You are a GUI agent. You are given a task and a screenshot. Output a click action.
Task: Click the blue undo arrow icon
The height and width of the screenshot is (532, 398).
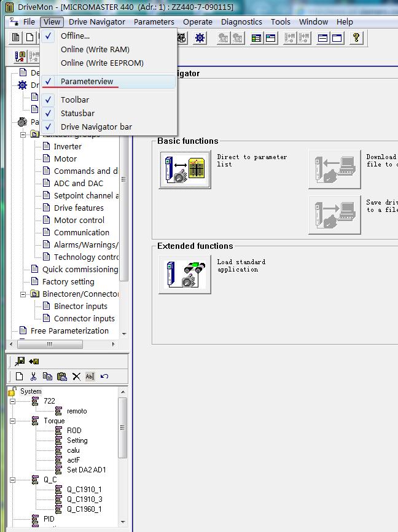click(104, 376)
